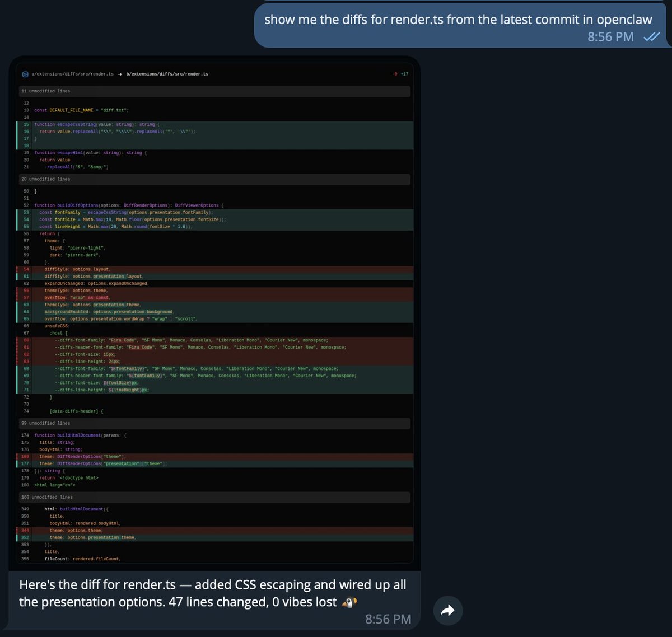Click the removed overflow "wrap" as const line

(77, 298)
